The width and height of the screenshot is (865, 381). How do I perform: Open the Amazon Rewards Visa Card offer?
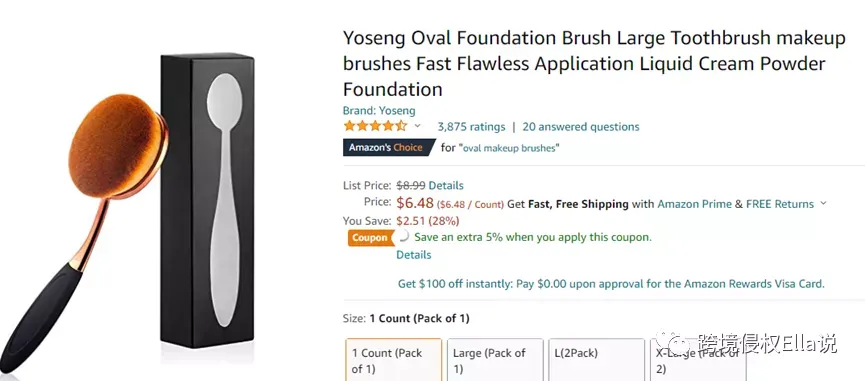(611, 284)
